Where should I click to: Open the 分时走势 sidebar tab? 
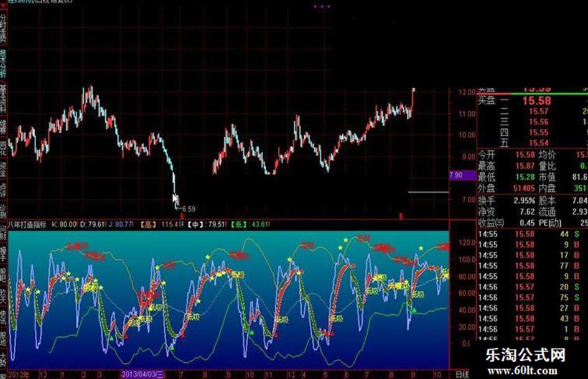(x=3, y=28)
